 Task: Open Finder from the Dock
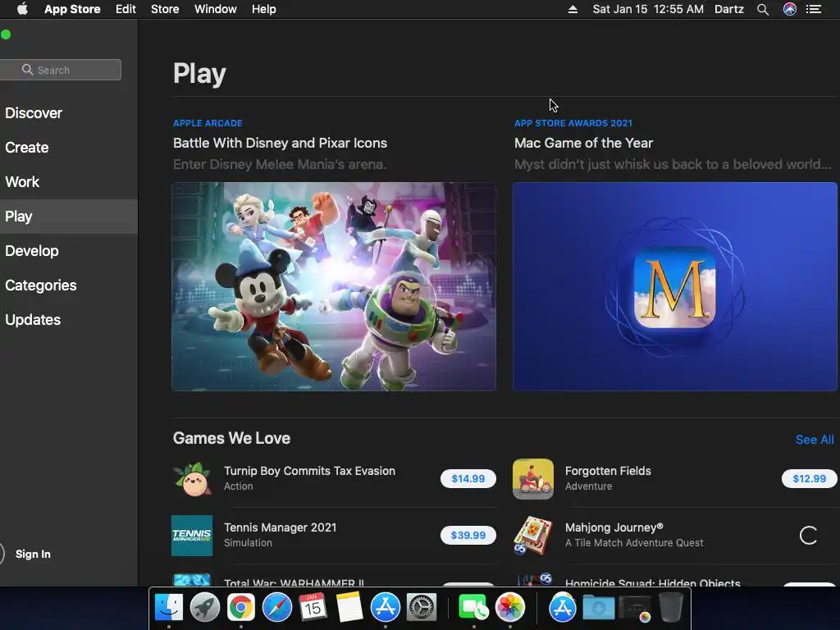[169, 608]
